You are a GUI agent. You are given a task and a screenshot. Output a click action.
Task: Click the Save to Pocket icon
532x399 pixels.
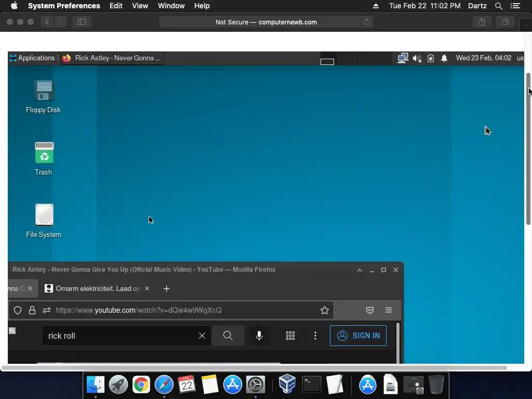tap(370, 310)
